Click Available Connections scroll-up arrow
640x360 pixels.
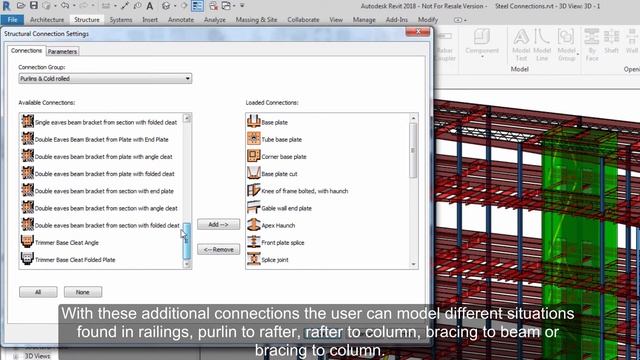tap(187, 118)
